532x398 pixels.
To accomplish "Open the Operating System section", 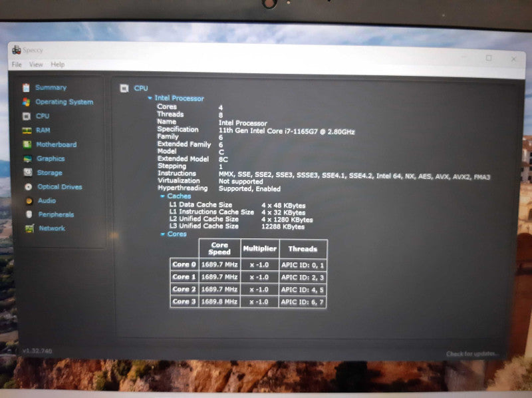I will [x=65, y=102].
